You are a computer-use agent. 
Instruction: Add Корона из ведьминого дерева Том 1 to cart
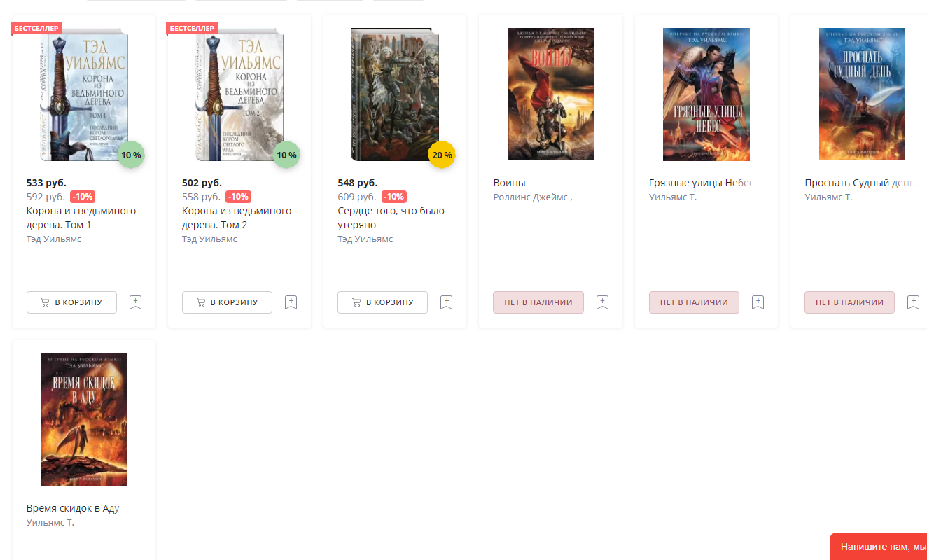(71, 302)
